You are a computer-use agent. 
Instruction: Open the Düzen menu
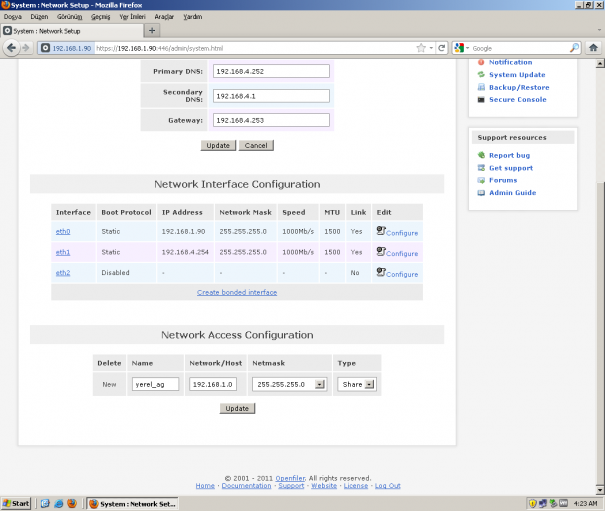(x=39, y=17)
